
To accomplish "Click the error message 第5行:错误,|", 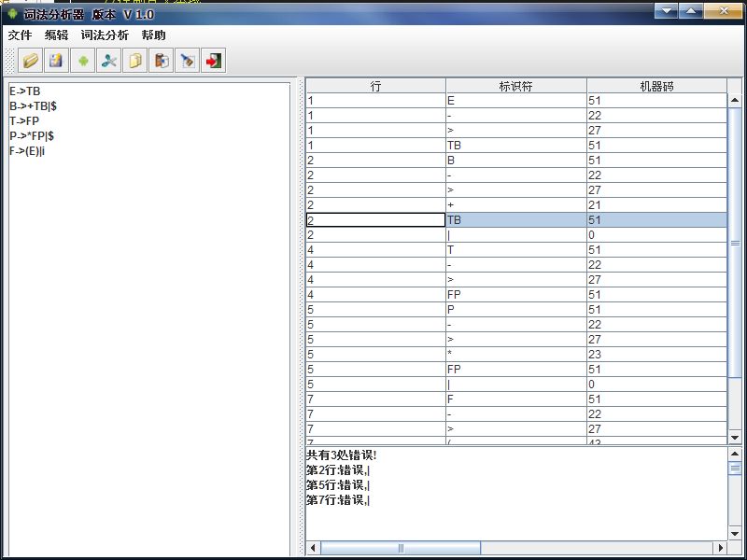I will tap(338, 485).
